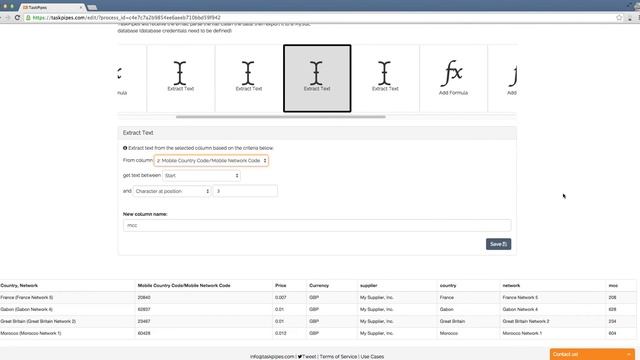Open the Tweet link in the footer
The image size is (640, 360).
coord(309,356)
